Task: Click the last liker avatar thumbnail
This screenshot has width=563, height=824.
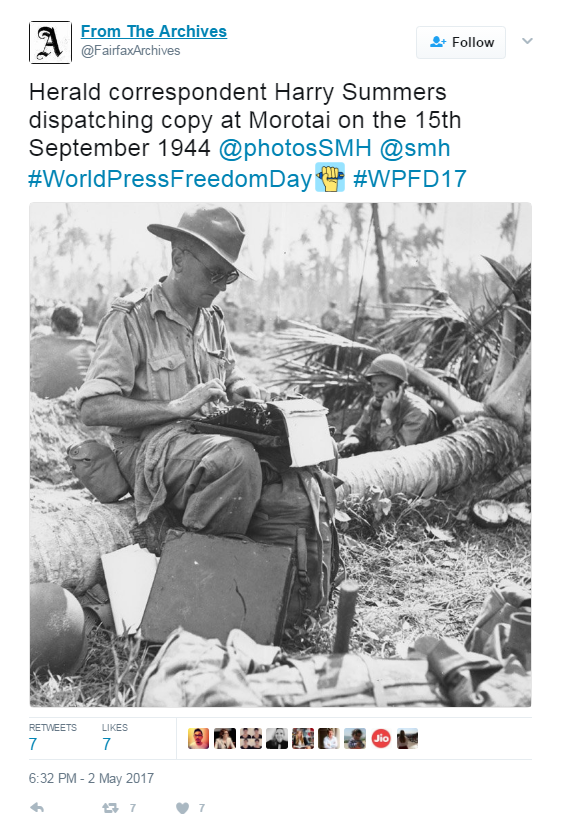Action: coord(407,738)
